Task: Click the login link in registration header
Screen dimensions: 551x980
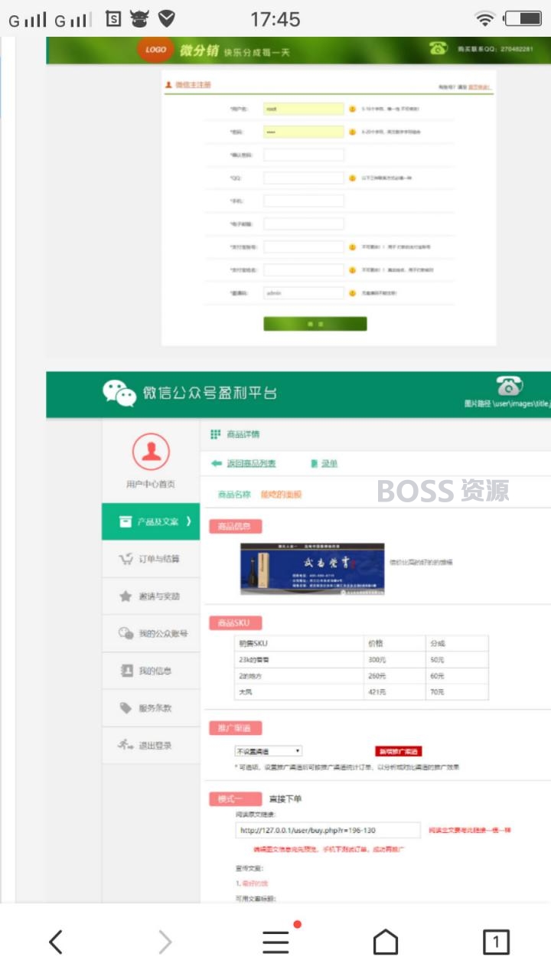Action: (479, 87)
